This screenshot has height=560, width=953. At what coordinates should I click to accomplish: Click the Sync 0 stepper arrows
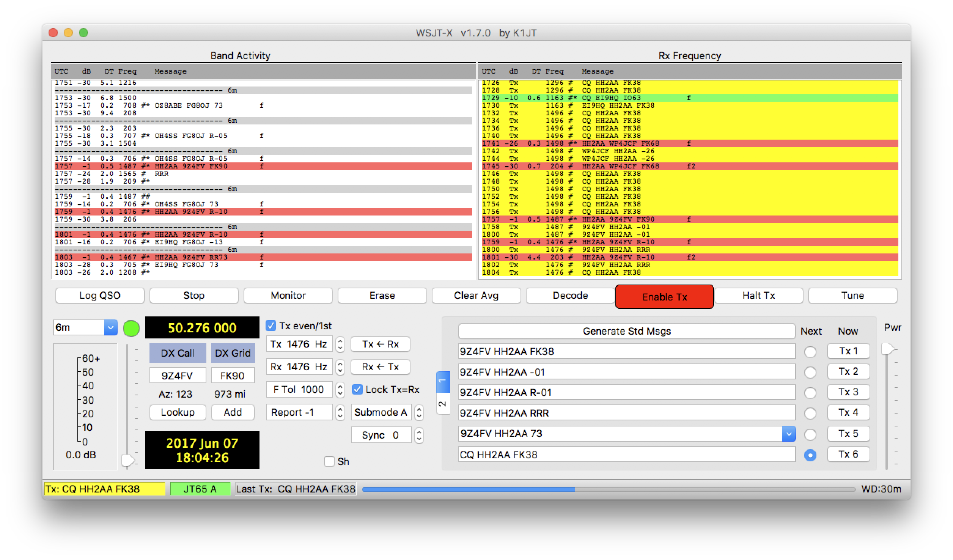point(419,435)
